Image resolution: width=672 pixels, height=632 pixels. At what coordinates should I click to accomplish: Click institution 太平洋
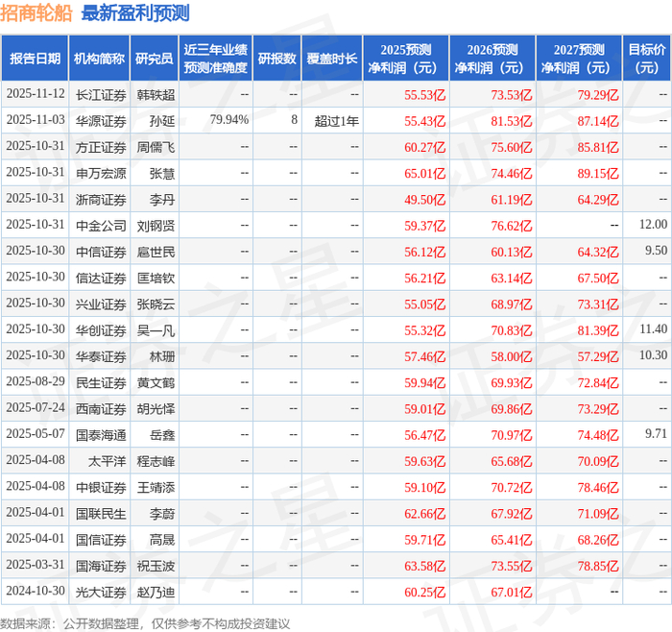click(108, 461)
